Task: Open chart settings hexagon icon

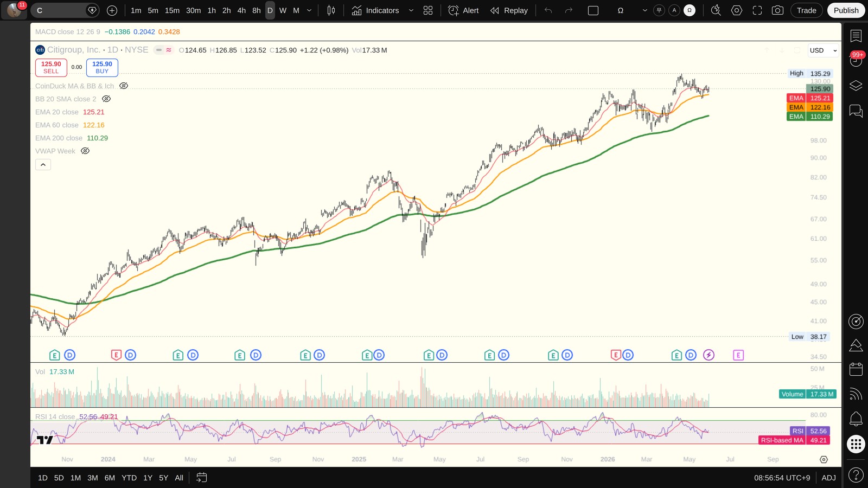Action: [x=737, y=10]
